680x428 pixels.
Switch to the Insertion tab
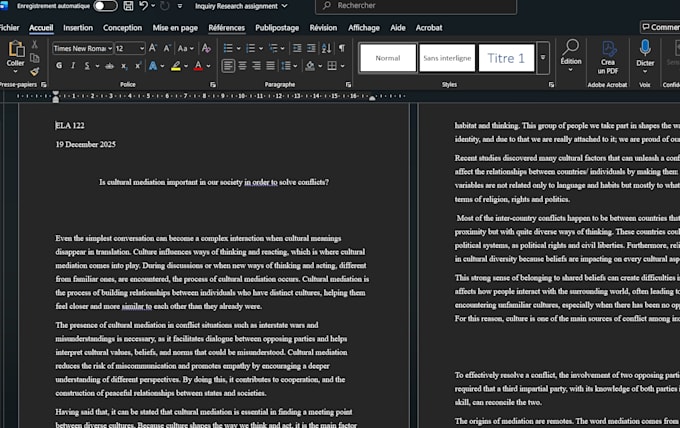click(x=78, y=28)
